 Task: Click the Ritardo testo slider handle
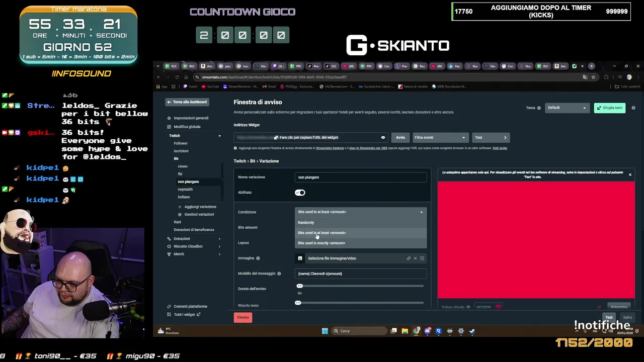tap(298, 303)
